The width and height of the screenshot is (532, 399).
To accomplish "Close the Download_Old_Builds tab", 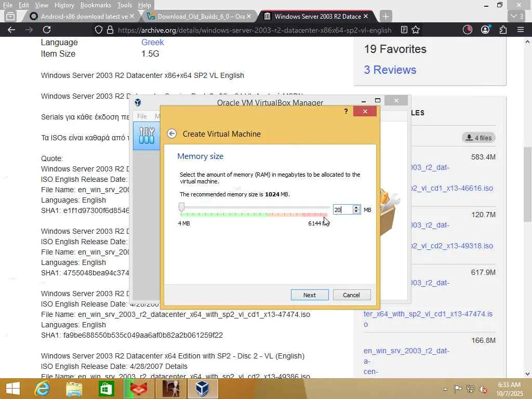I will click(x=249, y=16).
